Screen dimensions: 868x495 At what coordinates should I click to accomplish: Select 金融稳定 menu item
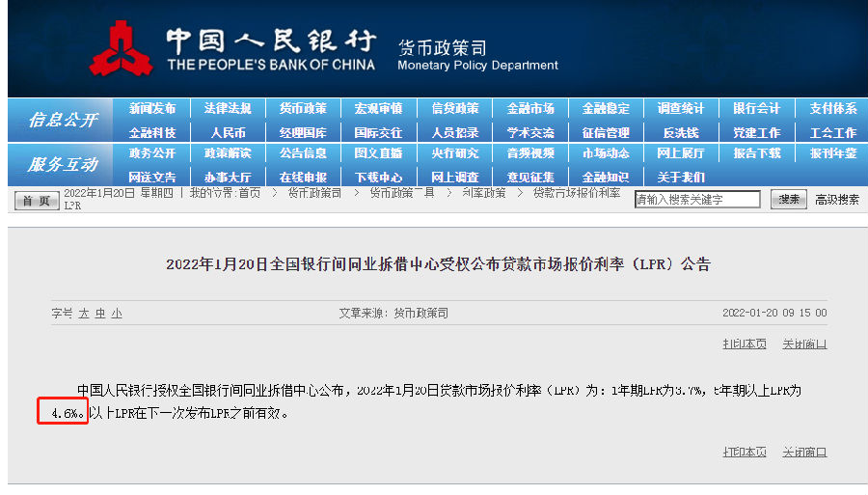click(606, 108)
